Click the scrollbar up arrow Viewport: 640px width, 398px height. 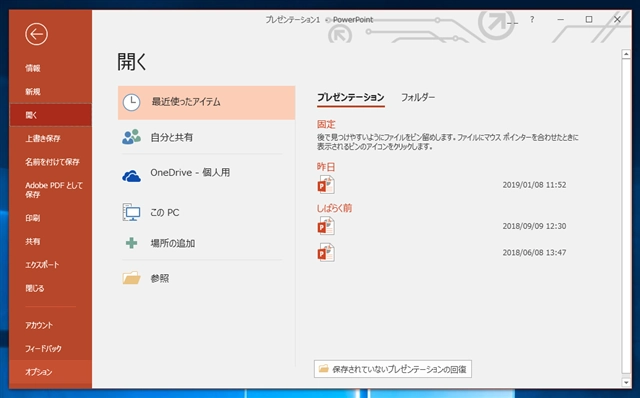tap(626, 54)
